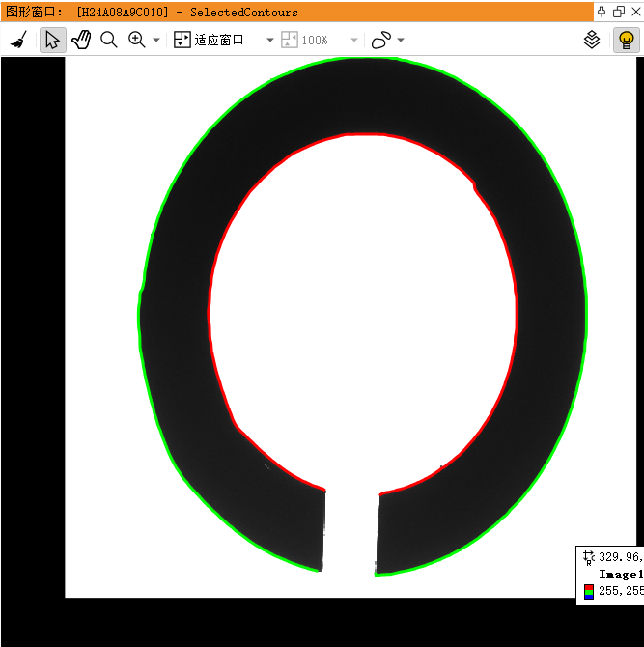Click the 100% image size icon

coord(290,40)
